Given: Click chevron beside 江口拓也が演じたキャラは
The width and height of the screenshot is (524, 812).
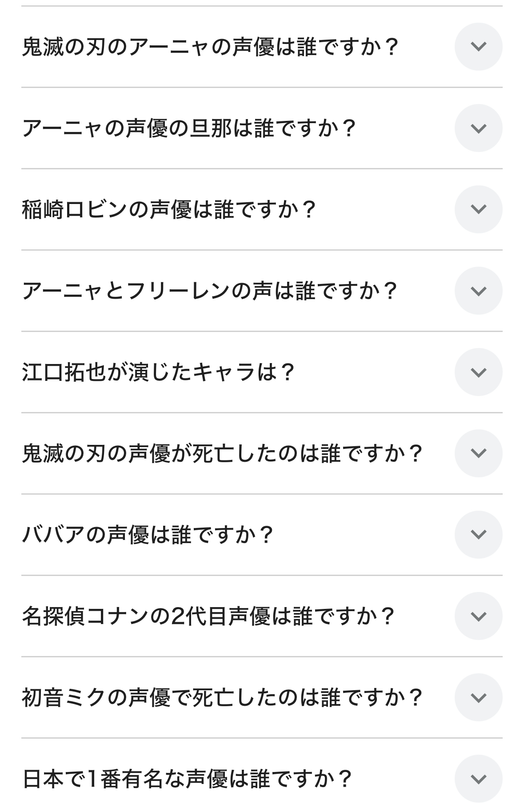Looking at the screenshot, I should click(x=478, y=372).
